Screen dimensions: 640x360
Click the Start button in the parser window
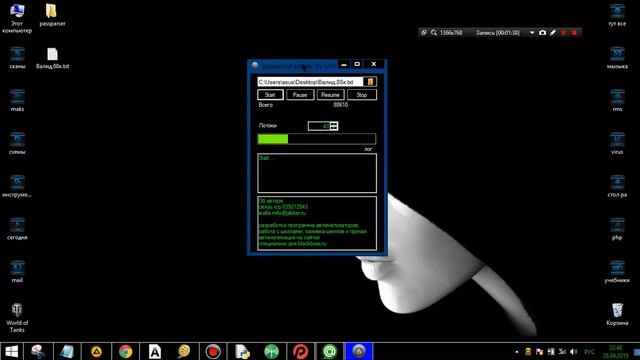(x=270, y=95)
